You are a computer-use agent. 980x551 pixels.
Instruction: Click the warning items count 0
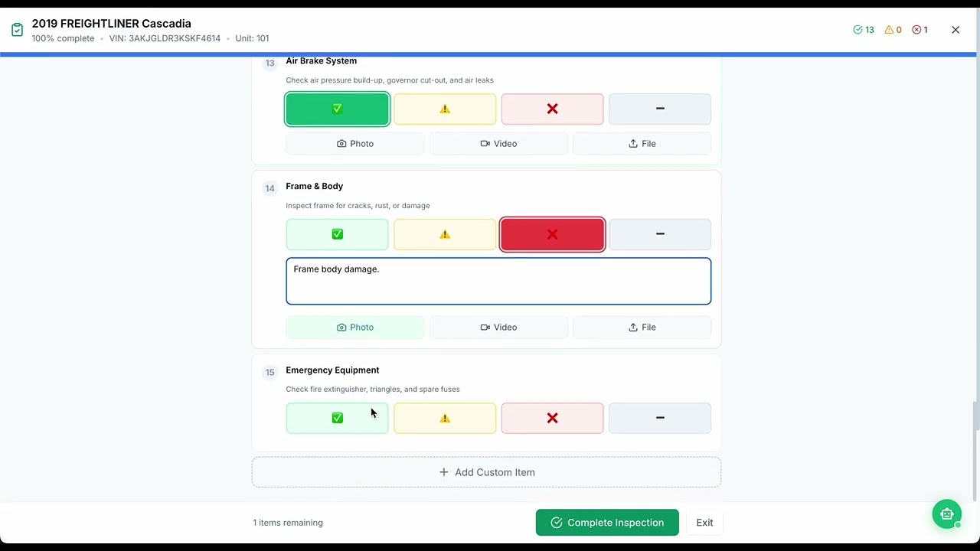point(893,30)
